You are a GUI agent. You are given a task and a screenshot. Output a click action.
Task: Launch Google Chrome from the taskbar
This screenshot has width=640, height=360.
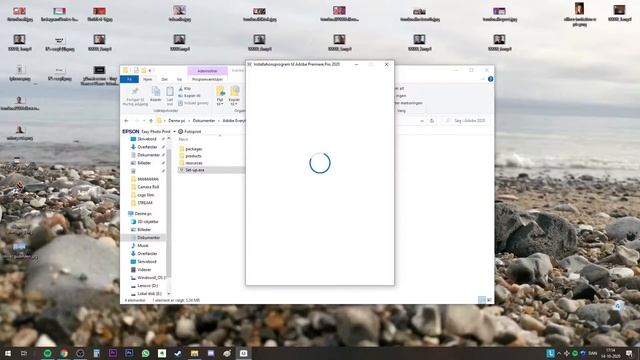pyautogui.click(x=64, y=353)
